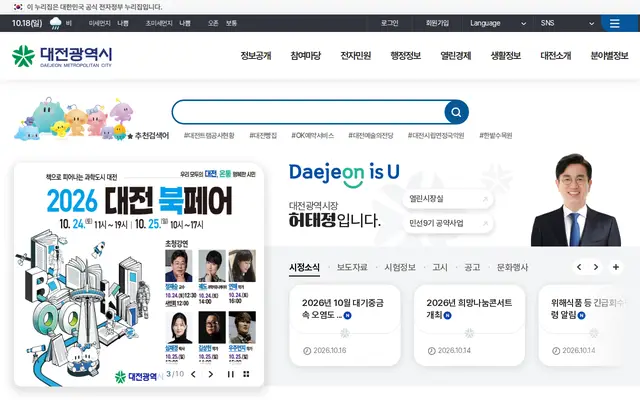Click the 2026.10.14 date on 희망나눔콘서트 card
The height and width of the screenshot is (400, 640).
[x=454, y=351]
